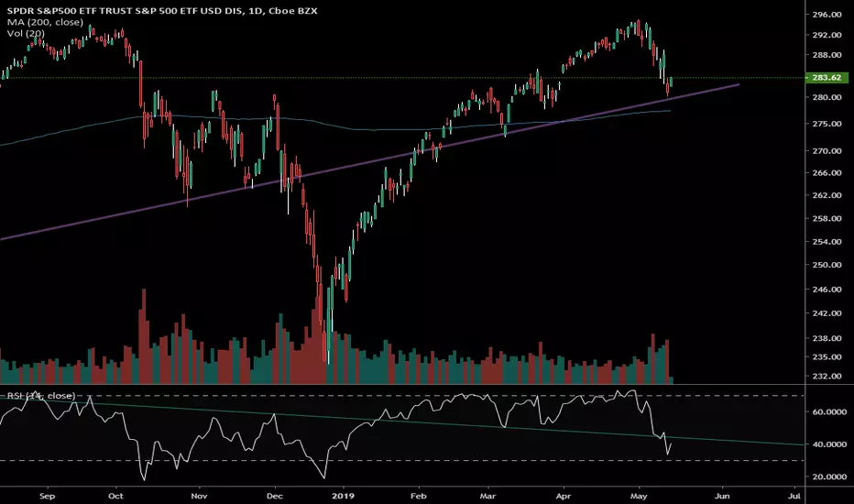Click the 246.00 price axis label
The height and width of the screenshot is (504, 854).
point(827,290)
